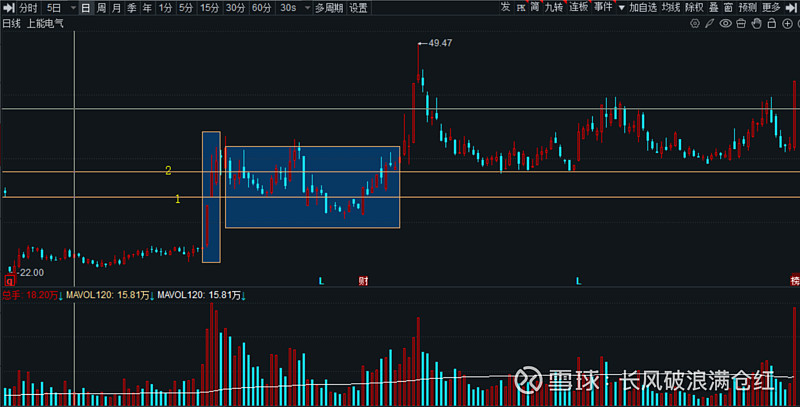Click the red '财' earnings marker
The height and width of the screenshot is (407, 800).
(363, 281)
